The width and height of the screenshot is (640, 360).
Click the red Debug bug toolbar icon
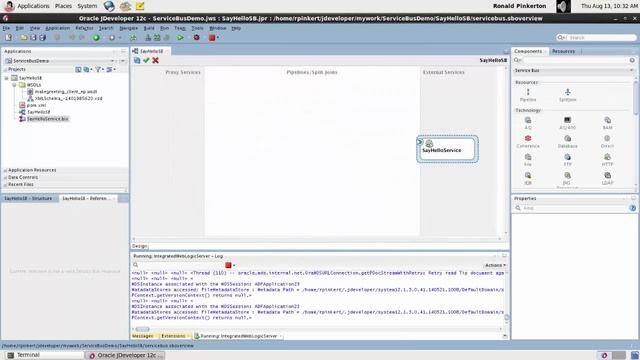(196, 38)
